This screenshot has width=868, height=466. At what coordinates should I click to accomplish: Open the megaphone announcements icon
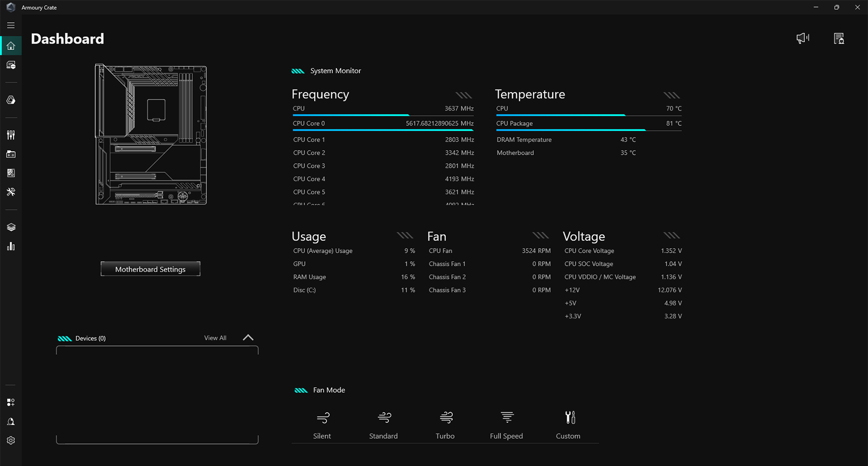(x=803, y=38)
